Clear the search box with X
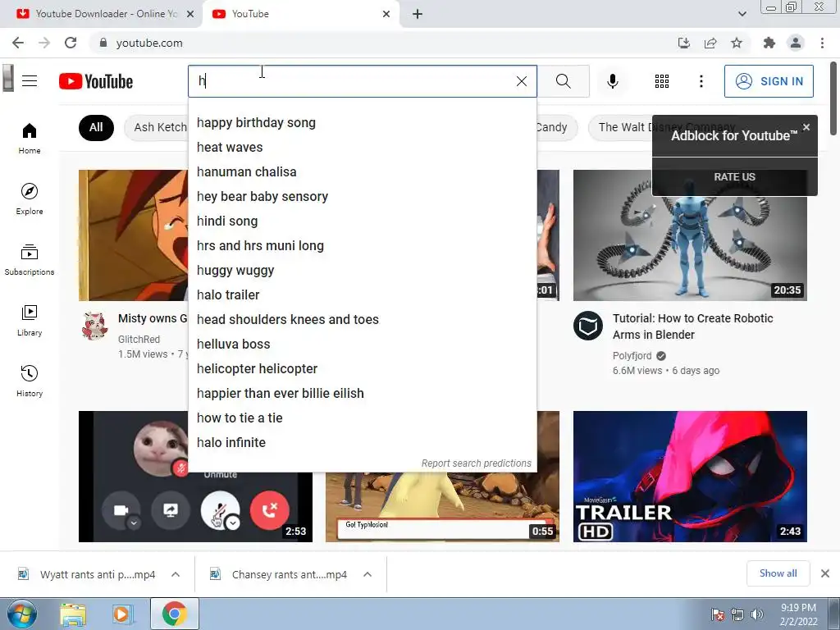 pyautogui.click(x=521, y=81)
